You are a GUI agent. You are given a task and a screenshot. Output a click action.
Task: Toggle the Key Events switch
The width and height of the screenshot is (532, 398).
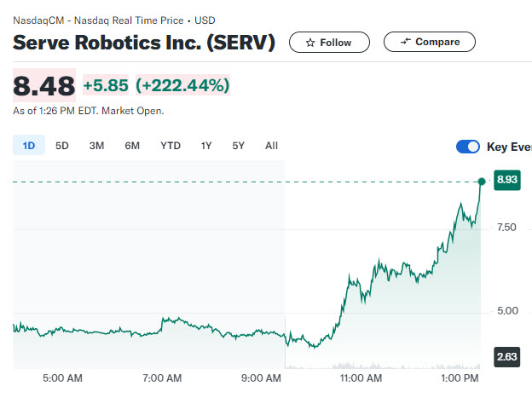[x=468, y=147]
